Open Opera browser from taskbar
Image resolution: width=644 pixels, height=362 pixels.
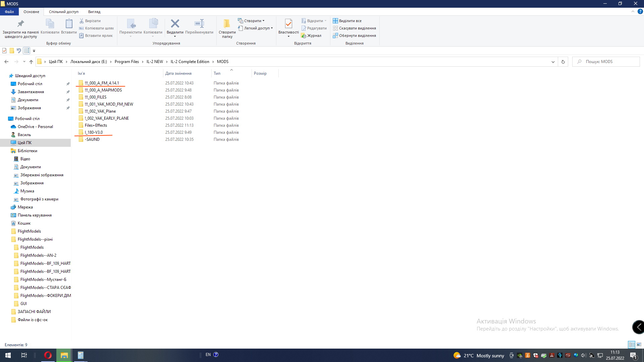tap(48, 355)
